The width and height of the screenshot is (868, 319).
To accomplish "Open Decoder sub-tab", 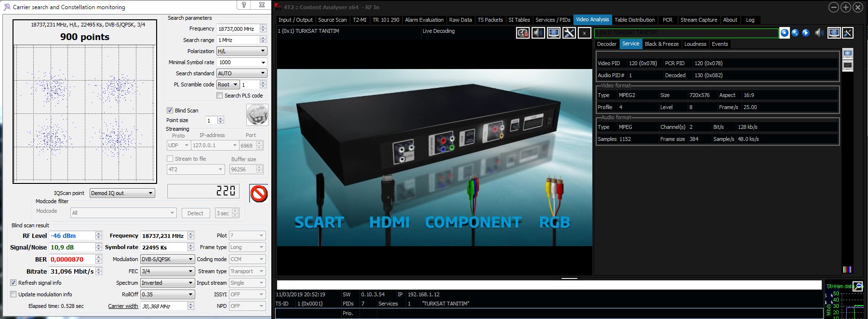I will click(x=607, y=44).
